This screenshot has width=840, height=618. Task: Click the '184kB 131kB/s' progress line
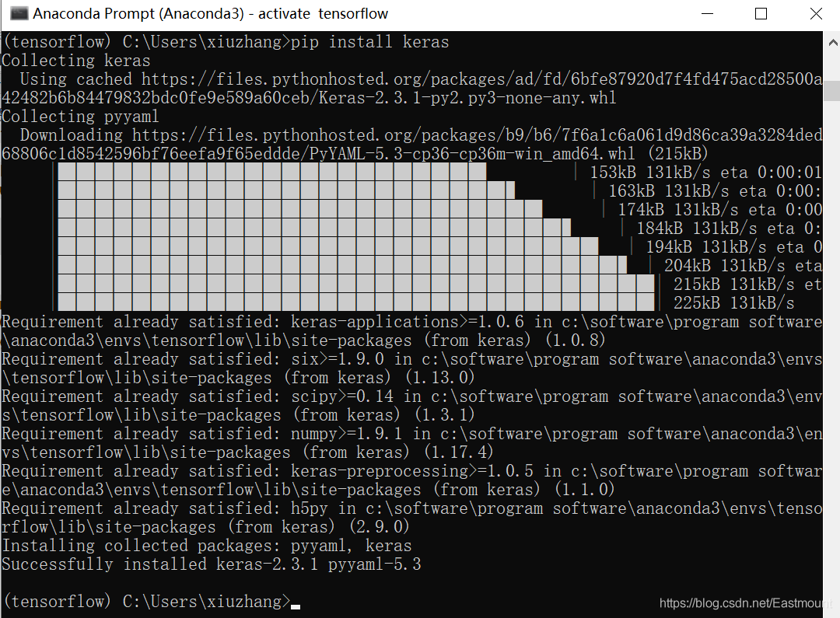729,229
